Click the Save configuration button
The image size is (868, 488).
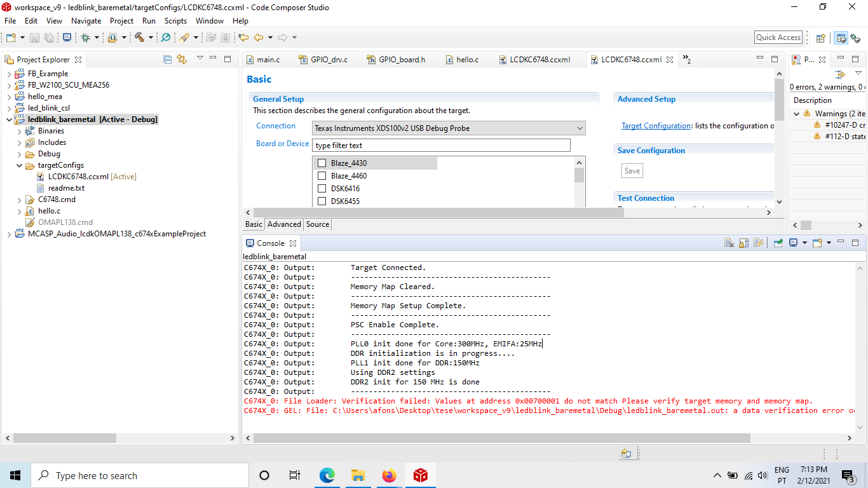coord(632,171)
